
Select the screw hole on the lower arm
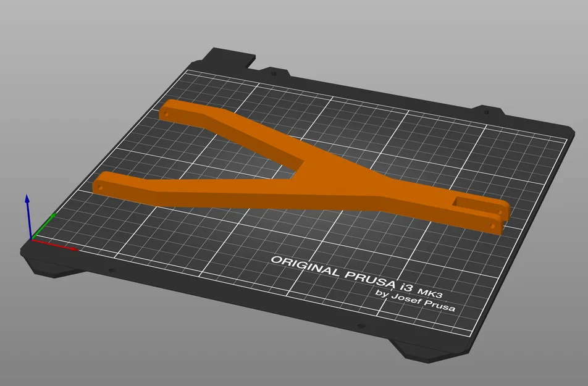coord(100,186)
